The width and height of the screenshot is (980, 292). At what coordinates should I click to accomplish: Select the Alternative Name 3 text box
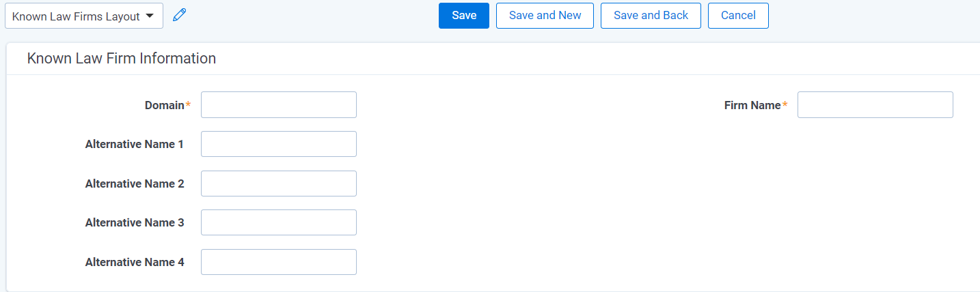279,222
